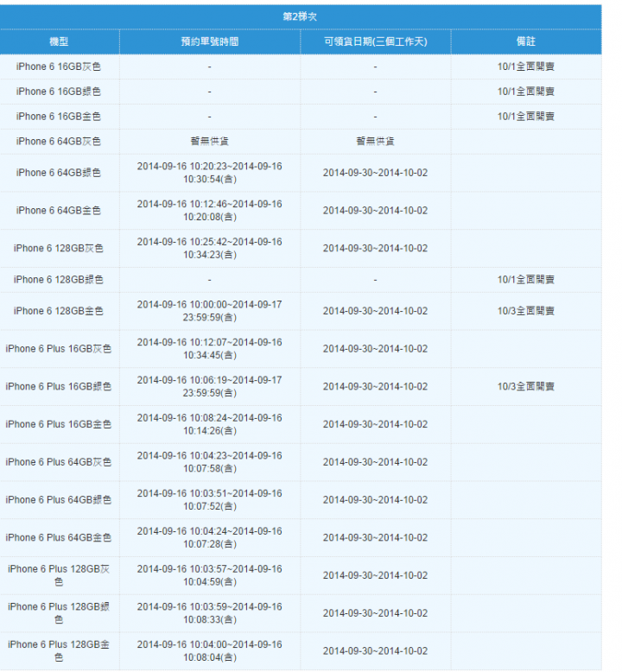The image size is (622, 672).
Task: Select the iPhone 6 Plus 16GB金色 cell
Action: pos(59,424)
